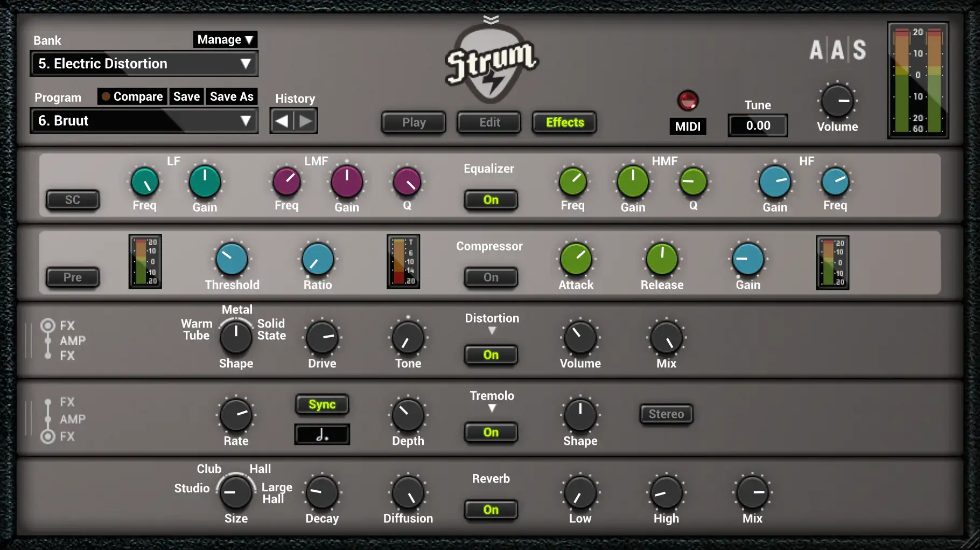The width and height of the screenshot is (980, 550).
Task: Click the Strum logo collapse chevron
Action: (x=491, y=20)
